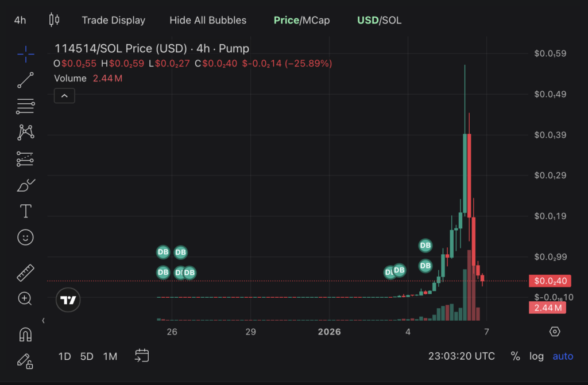Switch to the 1M time range
Screen dimensions: 588x385
(110, 356)
